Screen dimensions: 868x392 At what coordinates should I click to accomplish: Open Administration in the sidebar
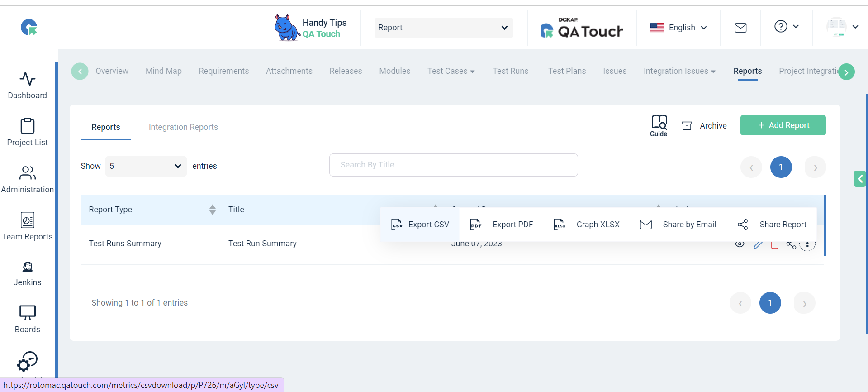28,179
